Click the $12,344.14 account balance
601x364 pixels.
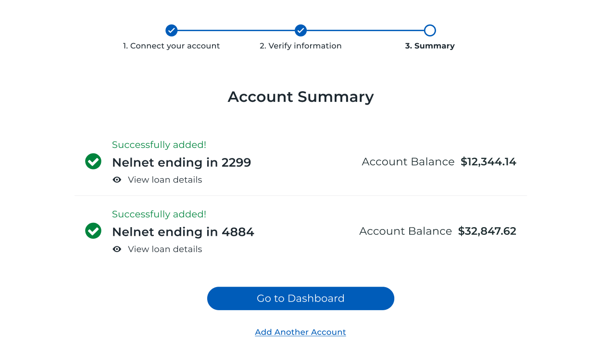coord(488,162)
